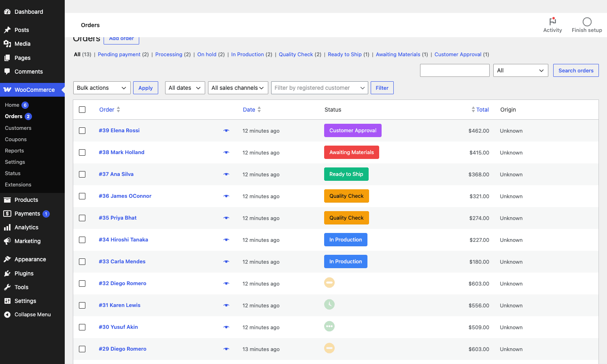Tick the checkbox for order #35 Priya Bhat
Screen dimensions: 607x364
[x=82, y=218]
